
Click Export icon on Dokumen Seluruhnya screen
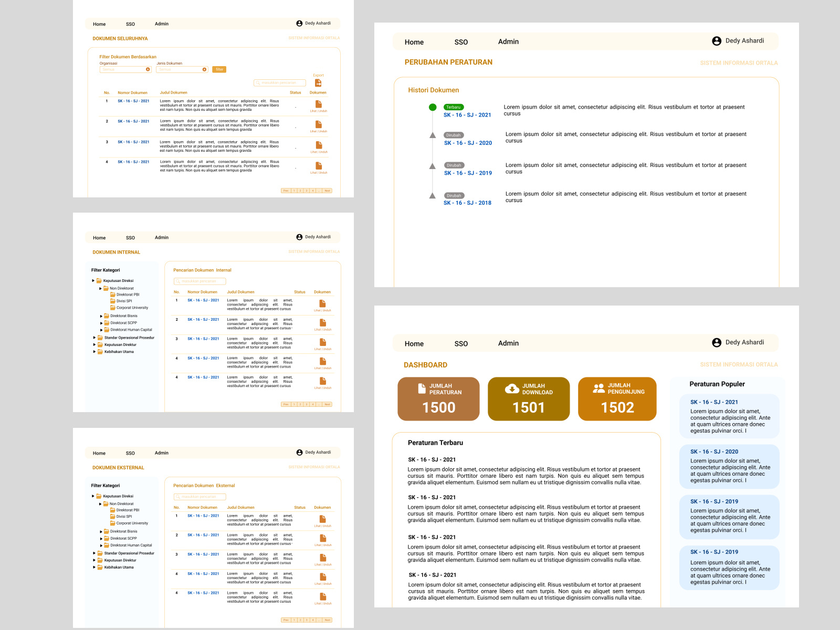[318, 83]
